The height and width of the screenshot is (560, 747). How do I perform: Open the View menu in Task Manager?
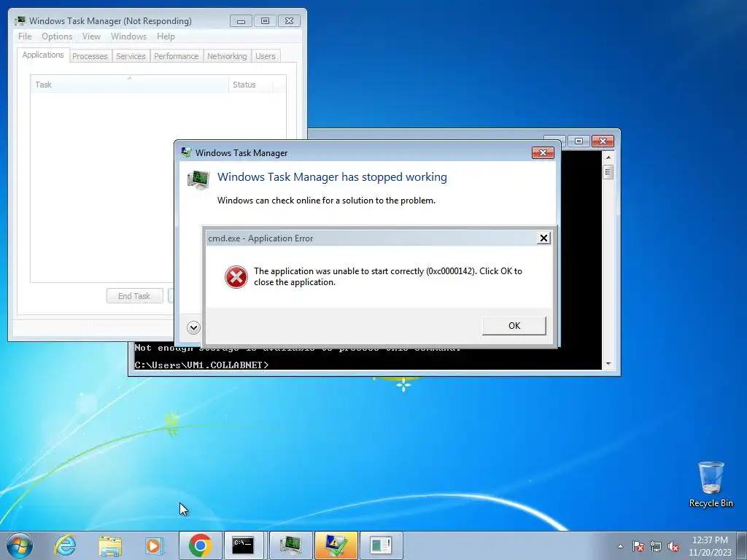click(x=91, y=36)
